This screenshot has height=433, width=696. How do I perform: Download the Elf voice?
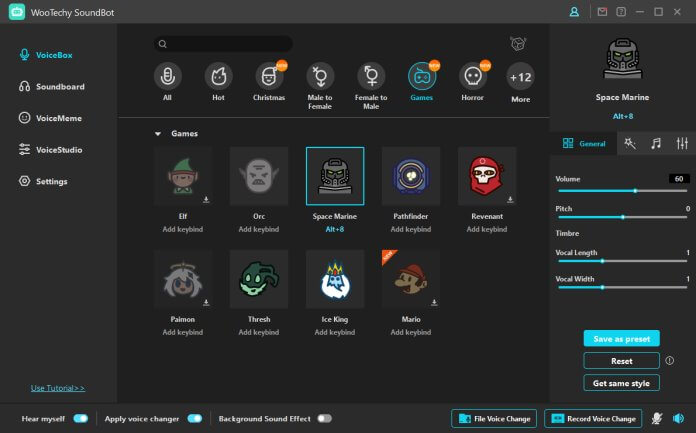(206, 200)
